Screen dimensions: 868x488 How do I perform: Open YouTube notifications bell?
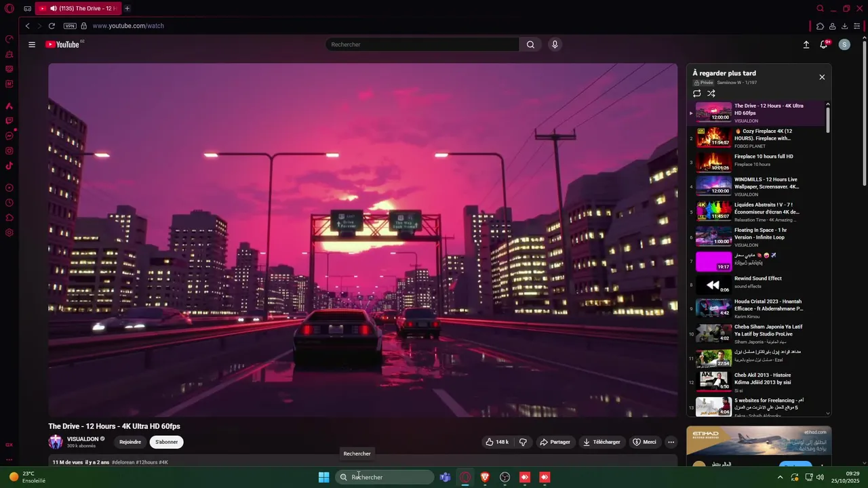[824, 45]
